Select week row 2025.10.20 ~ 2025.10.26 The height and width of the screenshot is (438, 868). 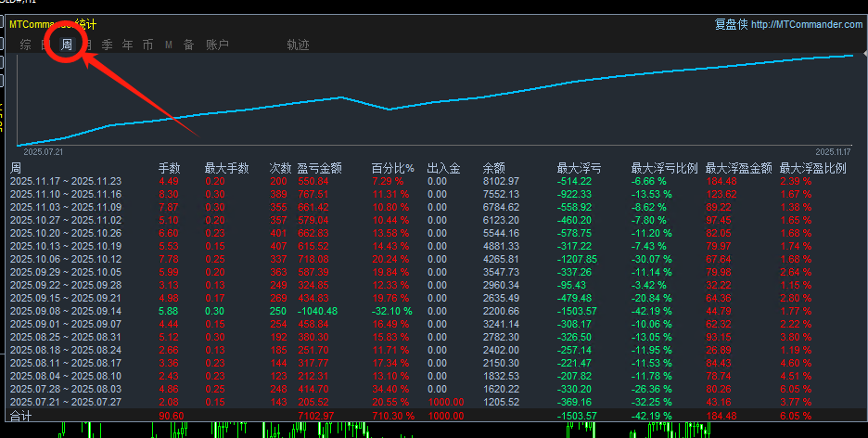click(434, 233)
